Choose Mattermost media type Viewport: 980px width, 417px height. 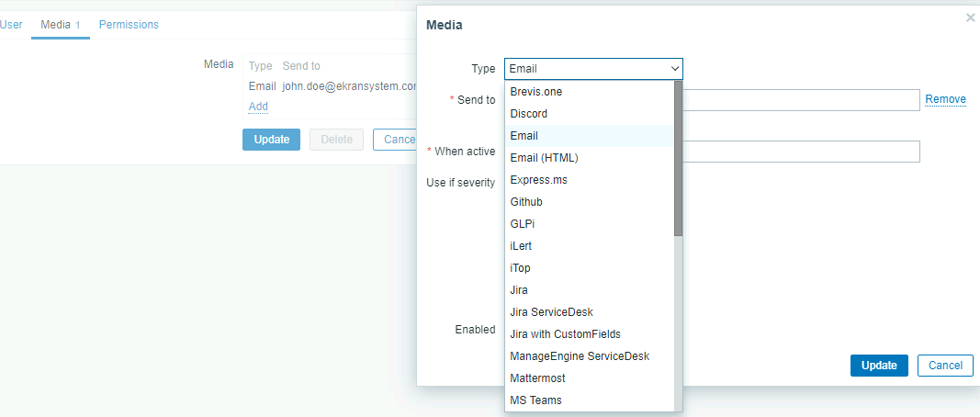coord(538,378)
